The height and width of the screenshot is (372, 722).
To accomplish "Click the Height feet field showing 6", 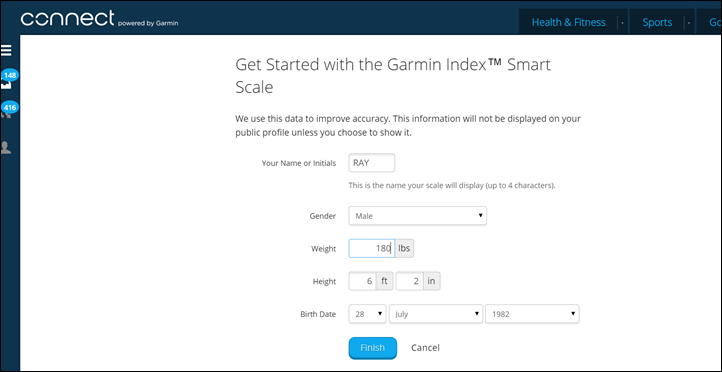I will (362, 281).
